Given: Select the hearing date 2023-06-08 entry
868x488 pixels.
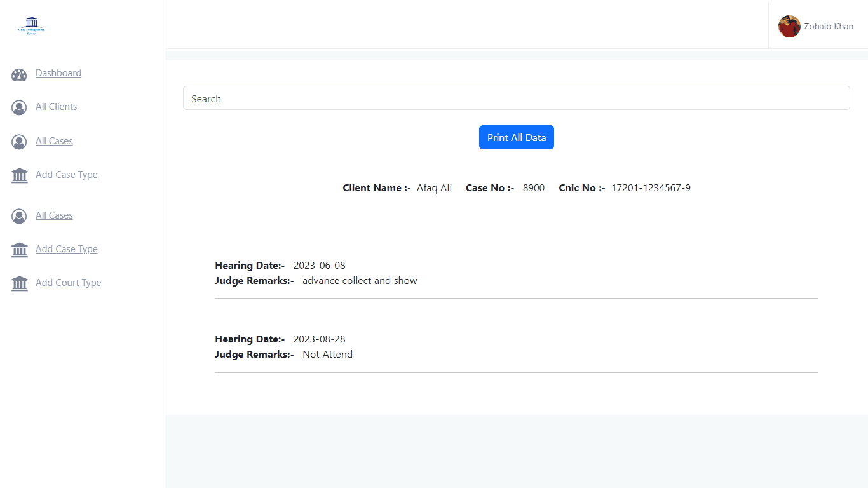Looking at the screenshot, I should (319, 266).
